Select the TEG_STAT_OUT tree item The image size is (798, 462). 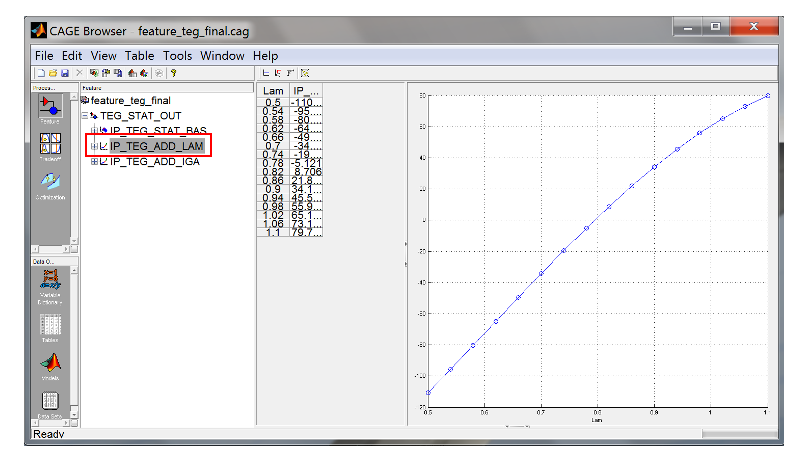(140, 116)
